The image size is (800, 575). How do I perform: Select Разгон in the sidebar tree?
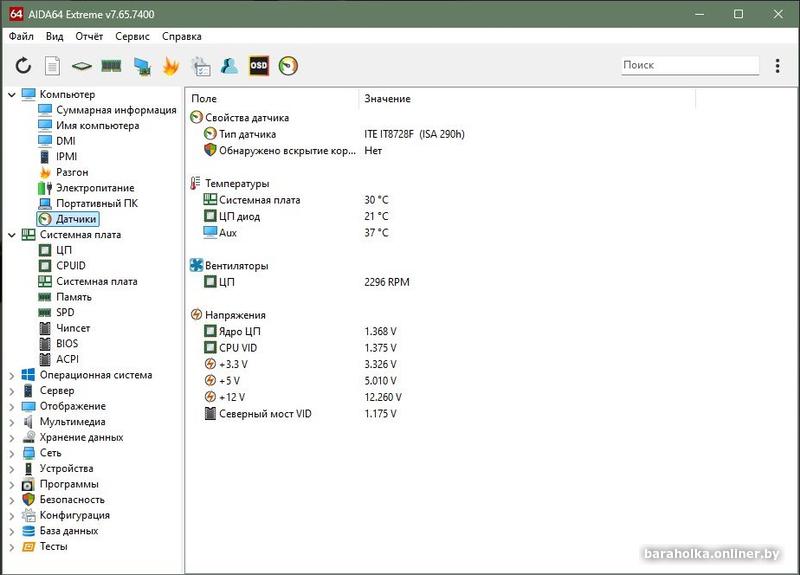pyautogui.click(x=72, y=172)
